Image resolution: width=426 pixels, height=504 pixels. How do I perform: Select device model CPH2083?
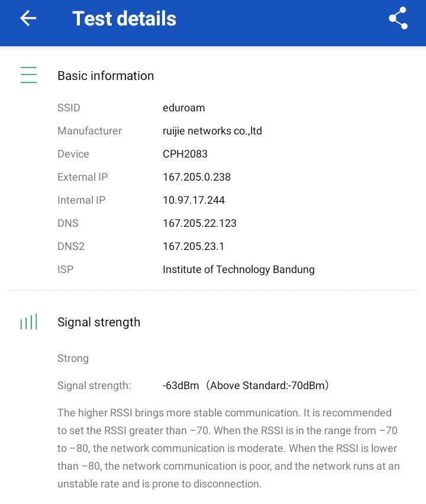click(x=185, y=154)
